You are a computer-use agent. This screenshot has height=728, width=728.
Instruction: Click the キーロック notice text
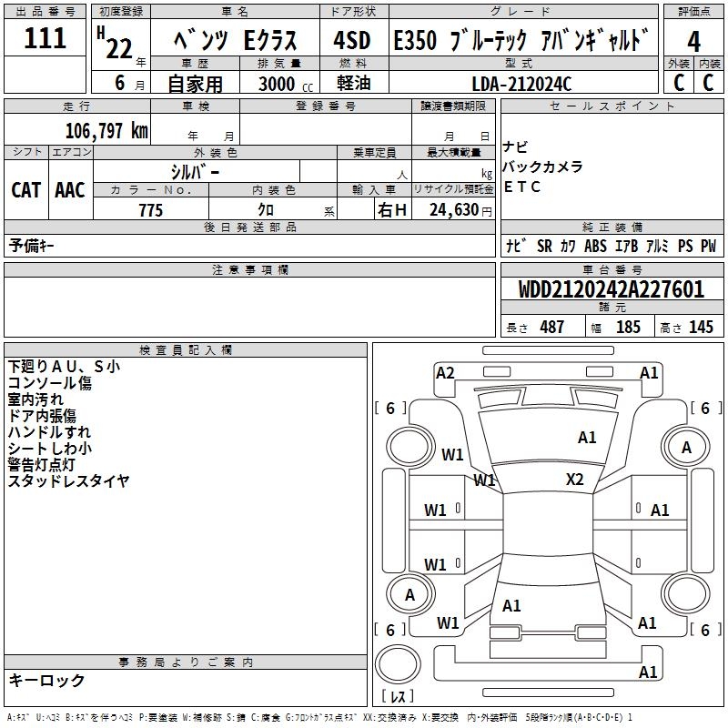(x=47, y=681)
